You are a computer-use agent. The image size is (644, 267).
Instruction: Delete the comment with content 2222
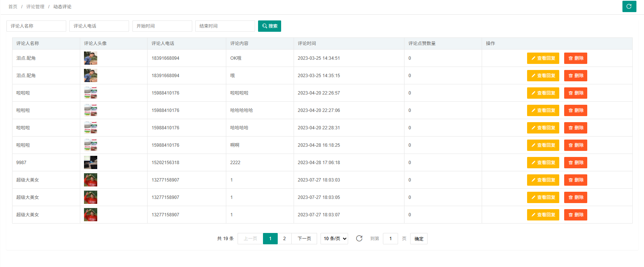pos(575,163)
